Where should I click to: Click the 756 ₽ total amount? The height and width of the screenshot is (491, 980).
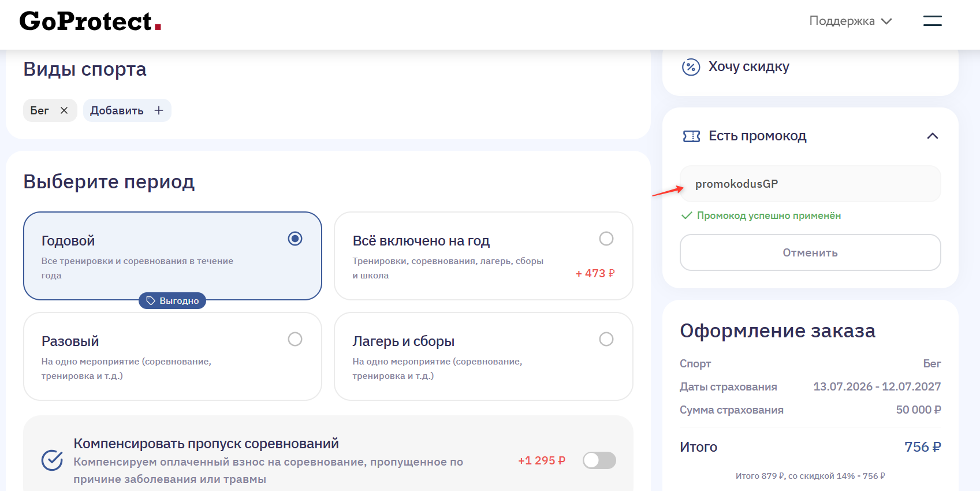tap(922, 447)
